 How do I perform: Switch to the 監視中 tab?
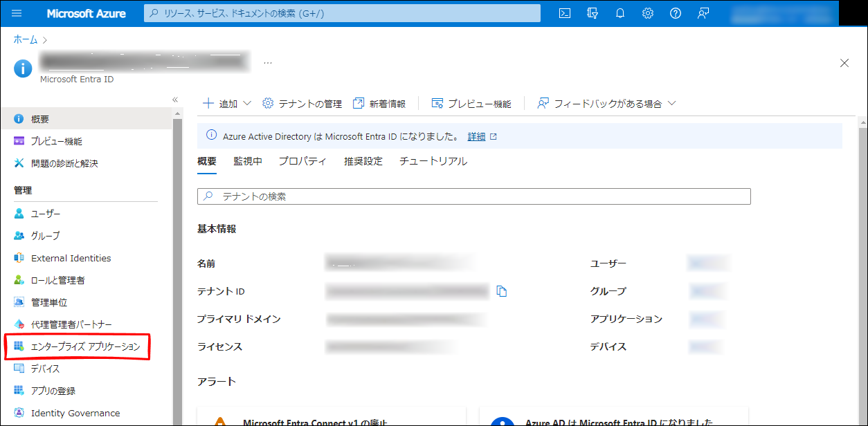point(247,161)
